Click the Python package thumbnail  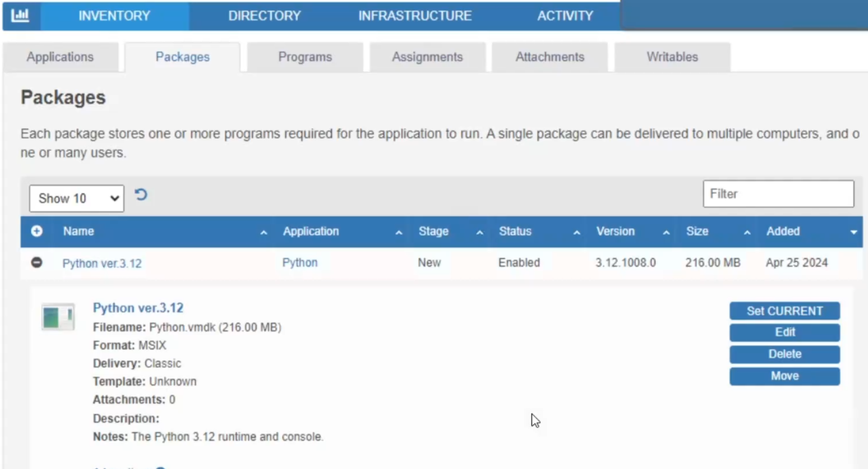tap(58, 317)
